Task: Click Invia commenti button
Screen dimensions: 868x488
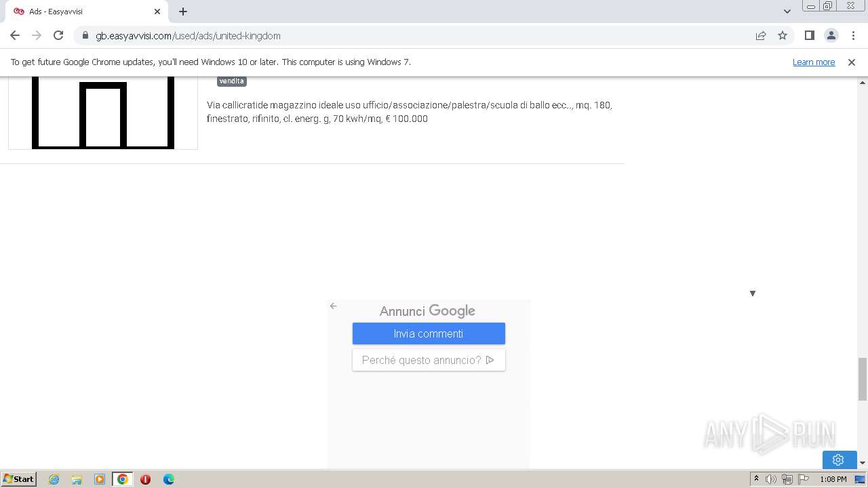Action: [429, 333]
